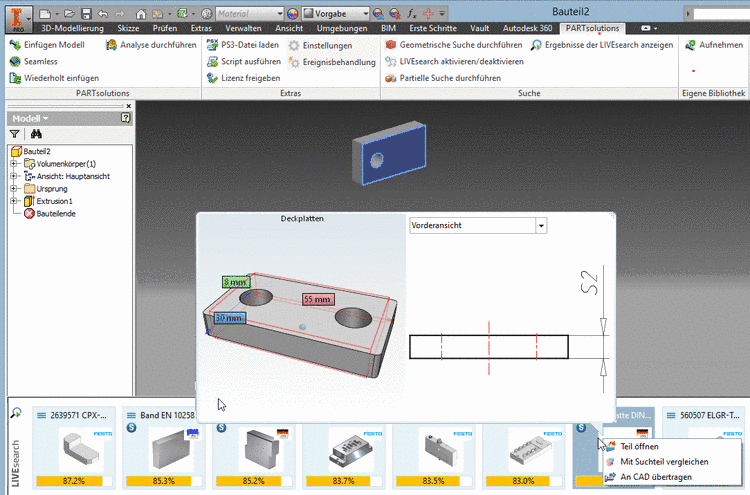Viewport: 750px width, 495px height.
Task: Click the binoculars find icon
Action: click(36, 134)
